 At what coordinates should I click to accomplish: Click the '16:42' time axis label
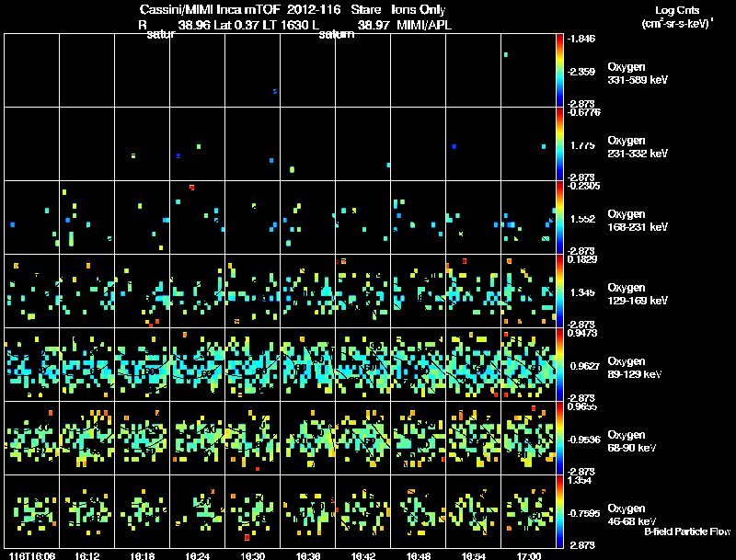363,555
